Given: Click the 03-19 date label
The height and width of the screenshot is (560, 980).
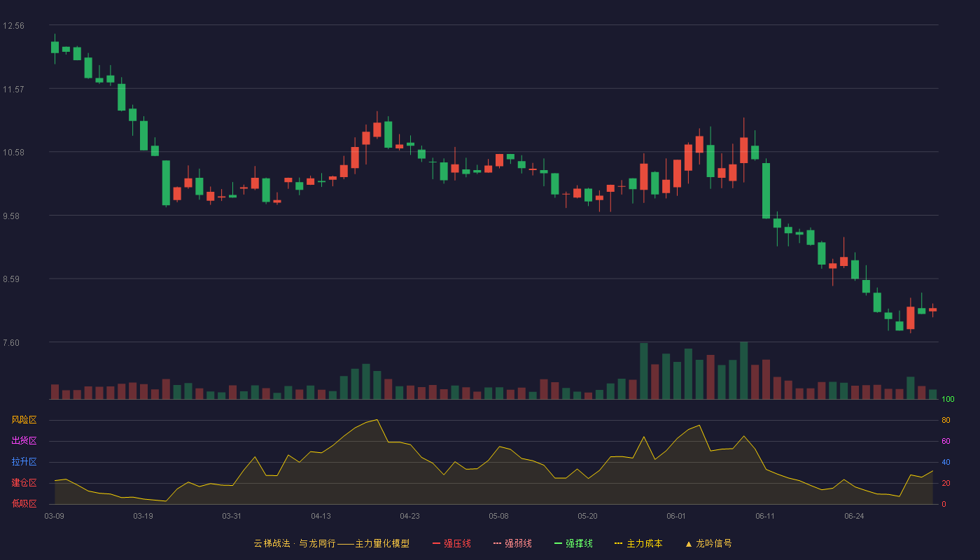Looking at the screenshot, I should [143, 516].
